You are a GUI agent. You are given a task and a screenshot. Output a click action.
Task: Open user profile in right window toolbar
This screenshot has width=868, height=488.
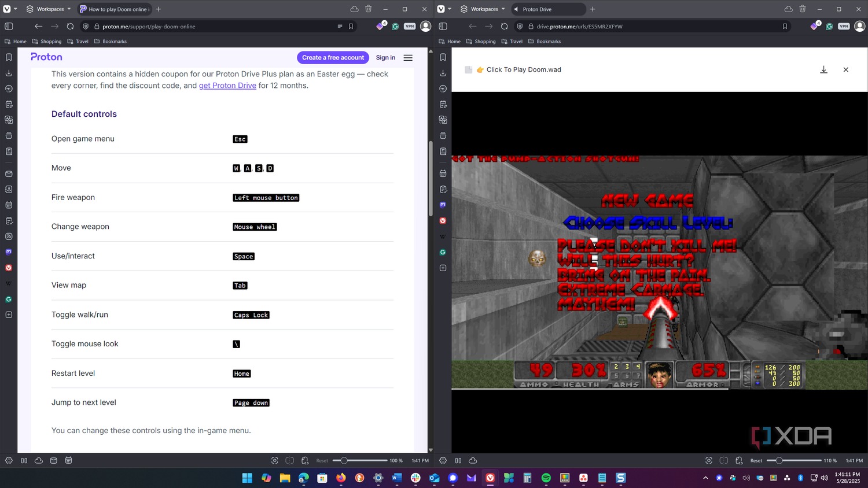coord(859,26)
